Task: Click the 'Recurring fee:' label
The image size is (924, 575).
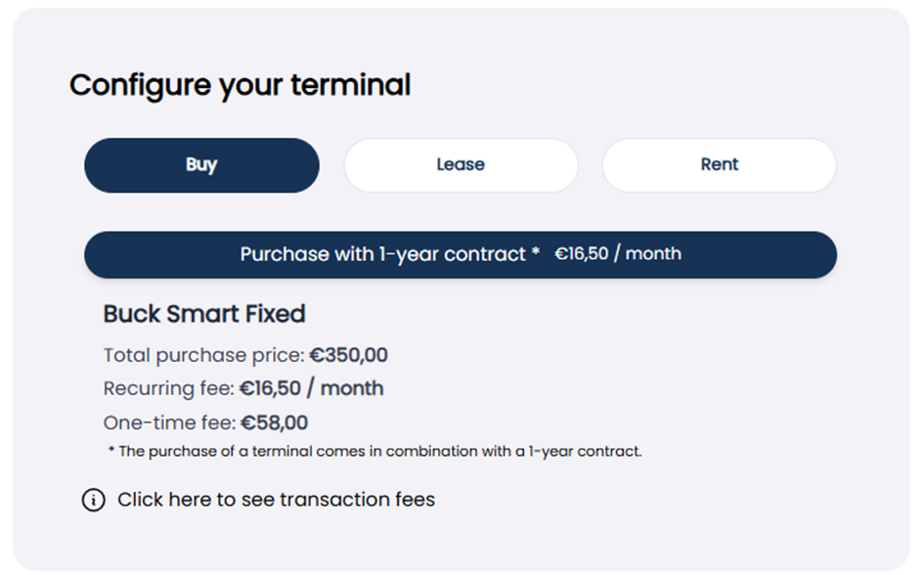Action: (x=169, y=389)
